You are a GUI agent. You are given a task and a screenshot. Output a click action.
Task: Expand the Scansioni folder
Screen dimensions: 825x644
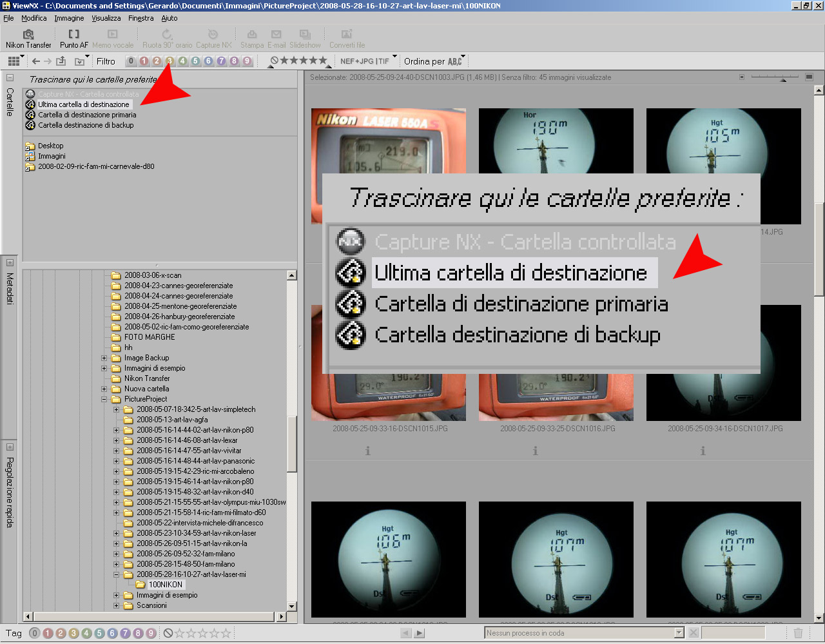(117, 605)
